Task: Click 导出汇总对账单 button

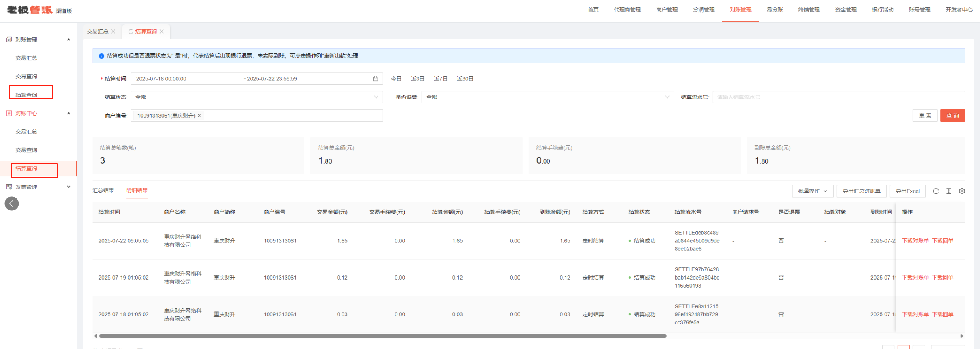Action: click(862, 191)
